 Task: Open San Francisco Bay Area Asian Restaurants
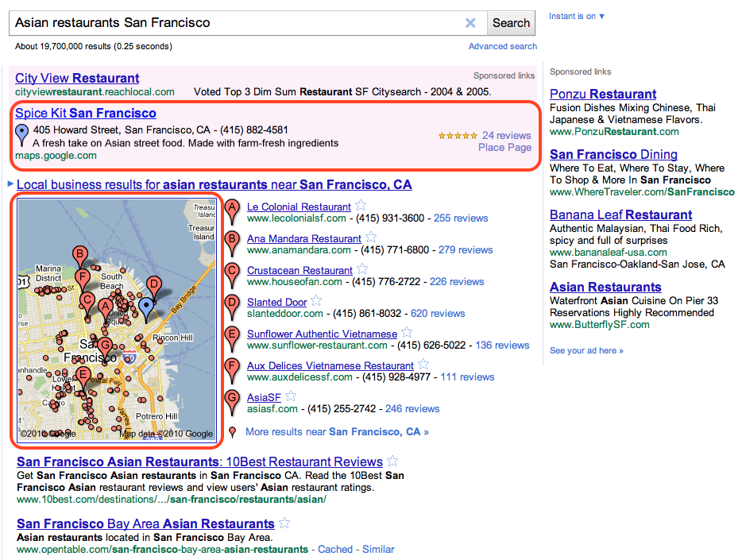pos(145,523)
